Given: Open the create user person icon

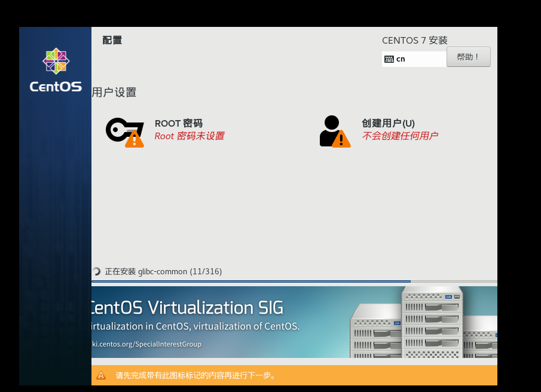Looking at the screenshot, I should pyautogui.click(x=335, y=131).
